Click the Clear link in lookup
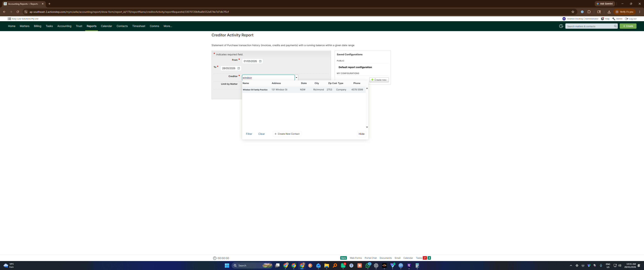 click(262, 134)
